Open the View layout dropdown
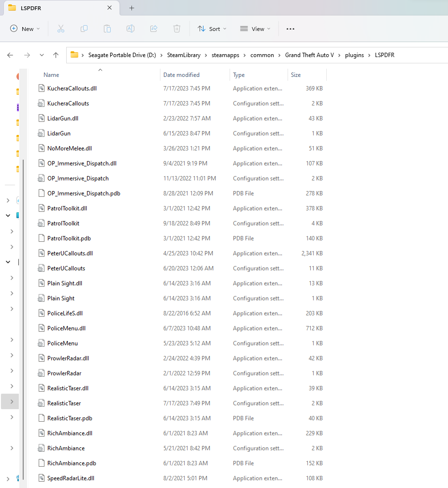Viewport: 448px width, 488px height. pyautogui.click(x=255, y=29)
